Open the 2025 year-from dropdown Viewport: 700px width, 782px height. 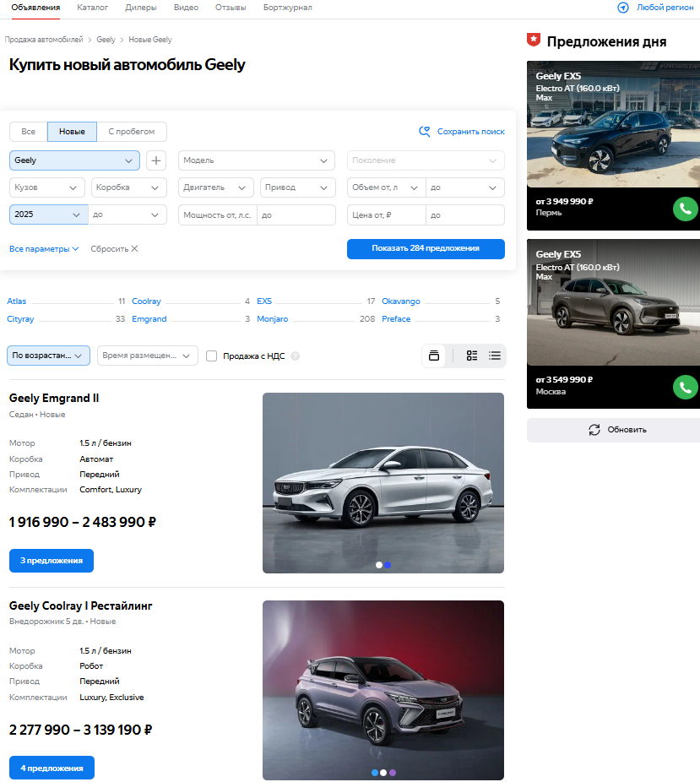pyautogui.click(x=48, y=215)
